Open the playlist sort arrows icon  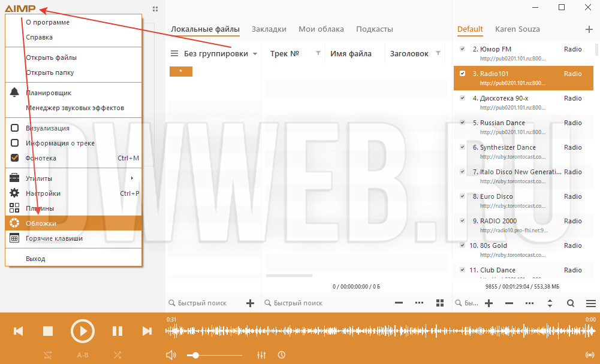(550, 303)
